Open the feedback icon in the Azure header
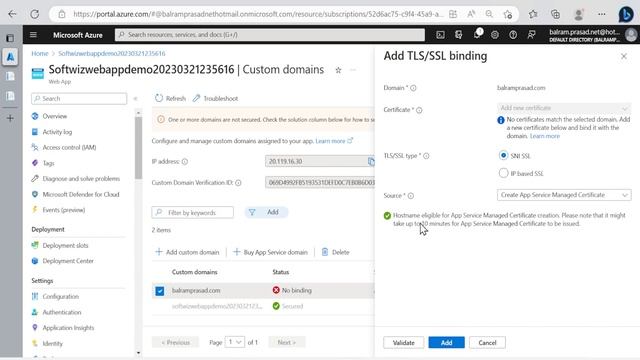Image resolution: width=640 pixels, height=360 pixels. click(531, 35)
